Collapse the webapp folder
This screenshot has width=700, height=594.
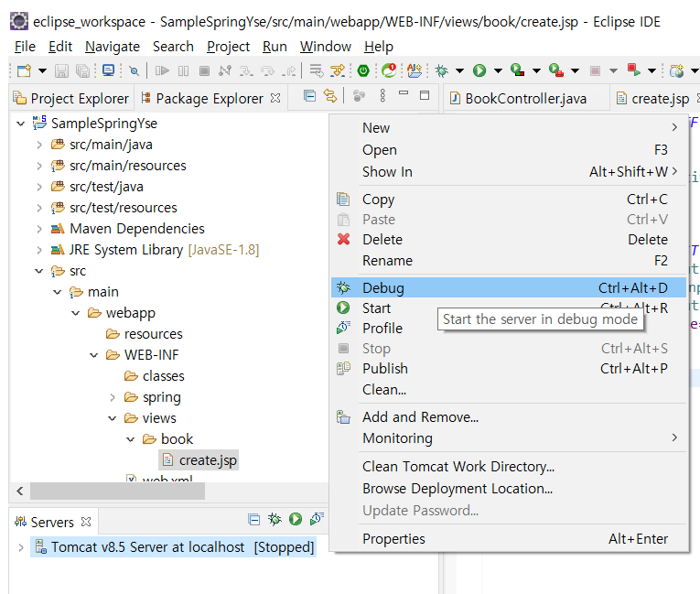[x=76, y=313]
